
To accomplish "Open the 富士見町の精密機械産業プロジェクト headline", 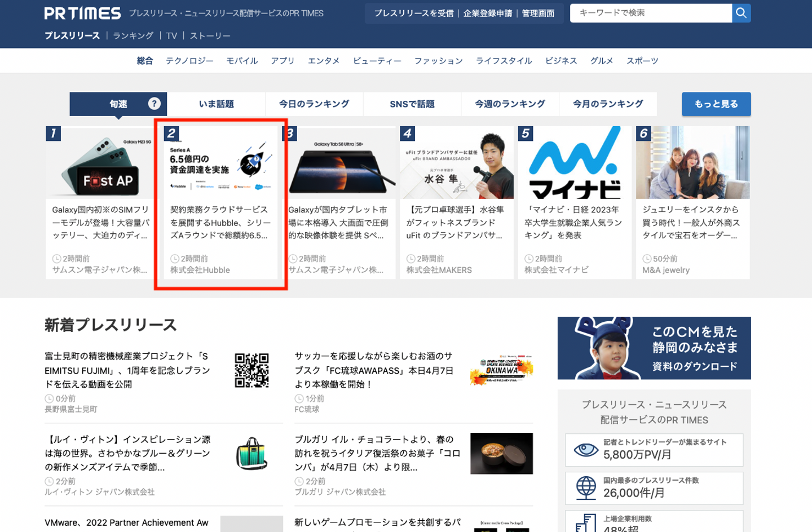I will [x=127, y=370].
